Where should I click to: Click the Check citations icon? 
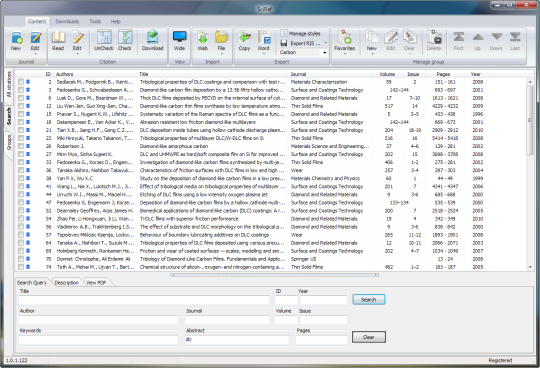(x=125, y=37)
